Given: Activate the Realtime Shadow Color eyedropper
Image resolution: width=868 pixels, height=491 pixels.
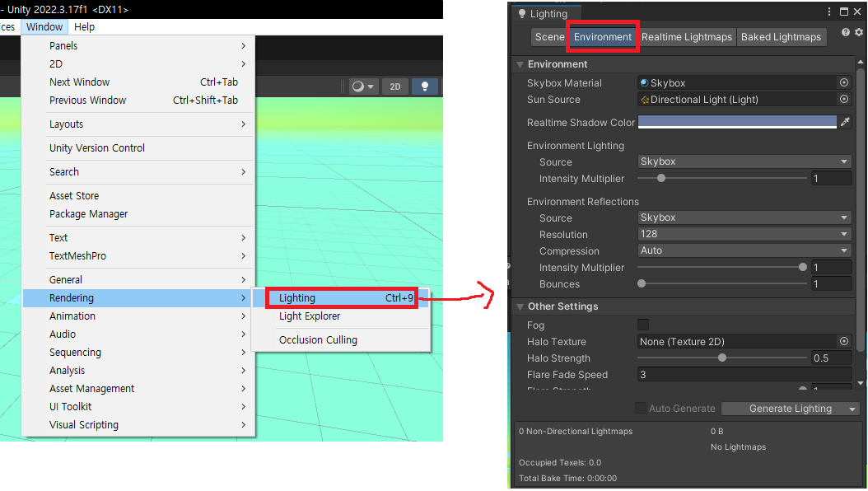Looking at the screenshot, I should 845,122.
